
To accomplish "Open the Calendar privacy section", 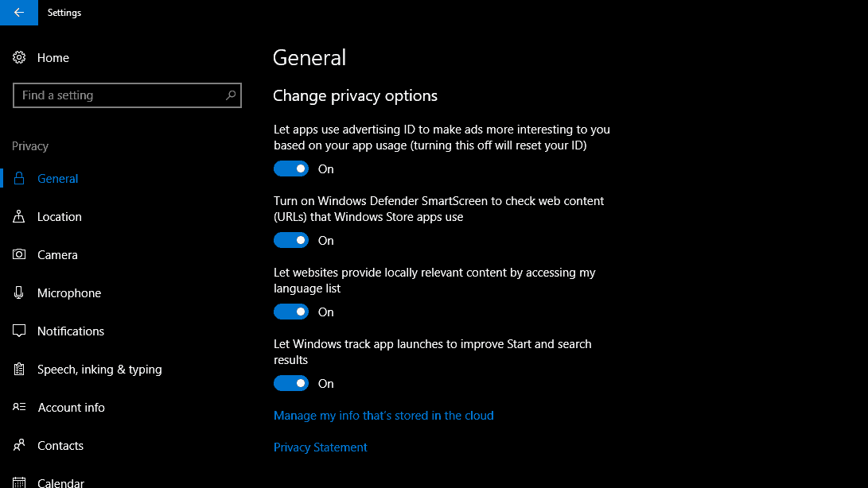I will pyautogui.click(x=60, y=482).
